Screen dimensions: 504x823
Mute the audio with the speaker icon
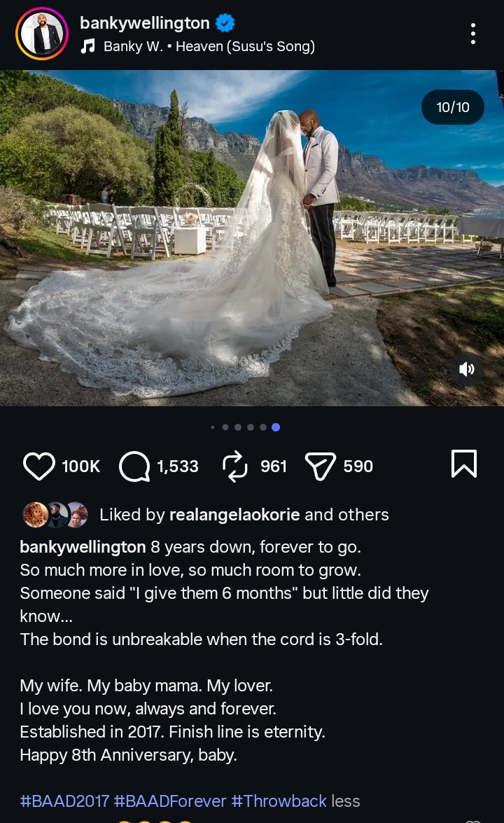pyautogui.click(x=467, y=370)
